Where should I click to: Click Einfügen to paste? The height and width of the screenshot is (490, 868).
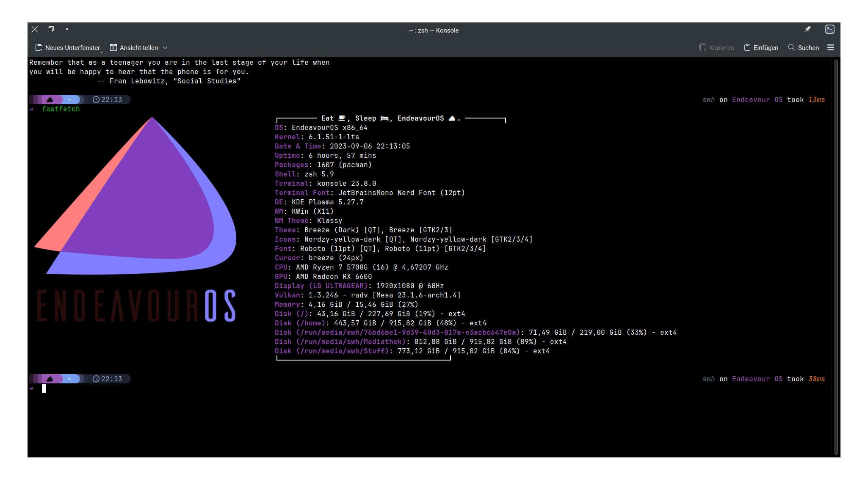tap(761, 48)
